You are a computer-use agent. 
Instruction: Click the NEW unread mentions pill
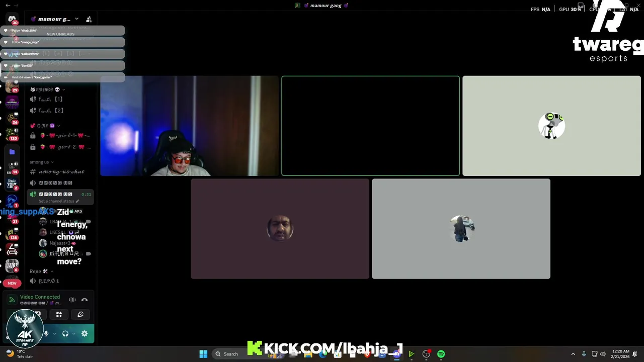(x=12, y=283)
